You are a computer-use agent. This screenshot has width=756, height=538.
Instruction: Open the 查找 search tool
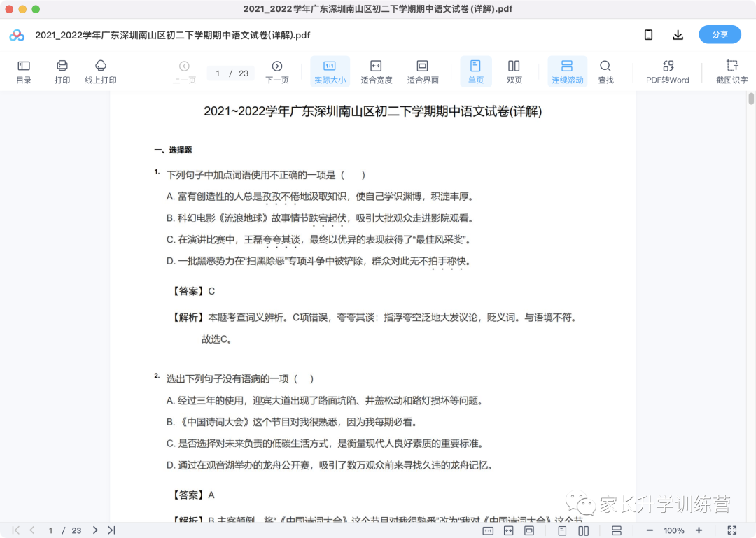605,71
